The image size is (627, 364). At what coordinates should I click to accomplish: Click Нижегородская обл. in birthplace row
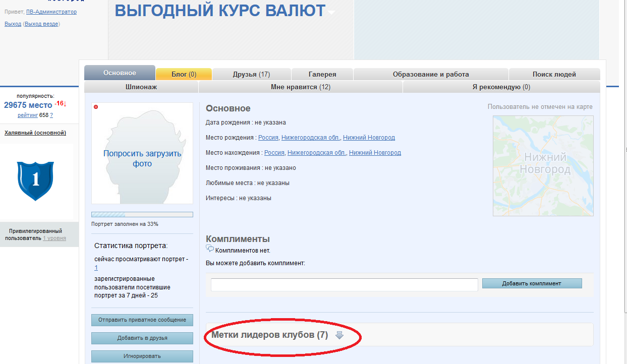[311, 138]
